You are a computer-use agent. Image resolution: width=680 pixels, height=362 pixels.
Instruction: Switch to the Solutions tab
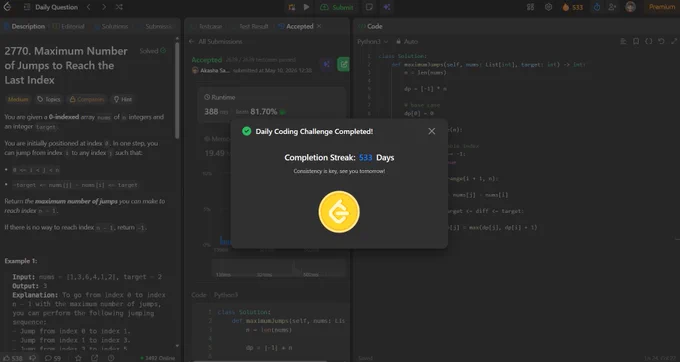(111, 26)
